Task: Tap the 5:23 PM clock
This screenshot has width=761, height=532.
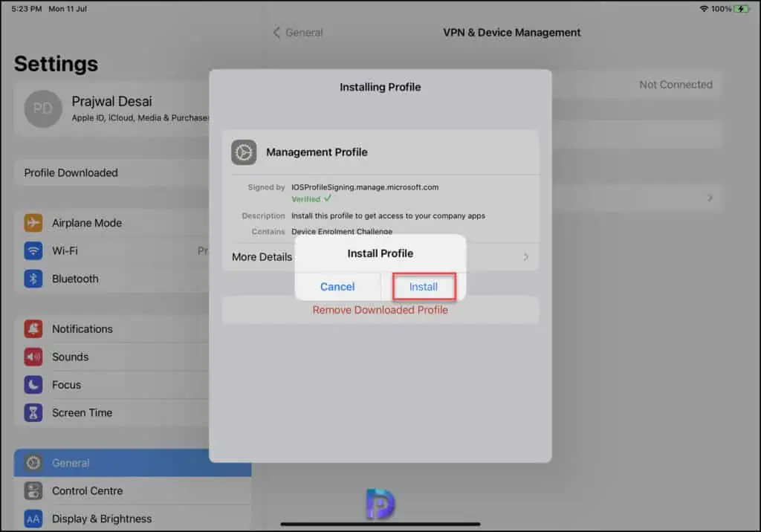Action: click(x=27, y=9)
